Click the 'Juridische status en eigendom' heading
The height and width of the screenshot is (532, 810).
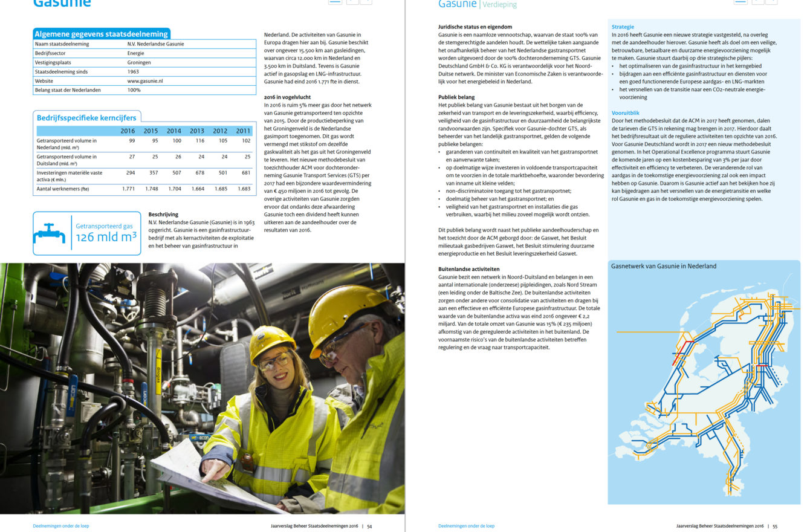pyautogui.click(x=475, y=27)
